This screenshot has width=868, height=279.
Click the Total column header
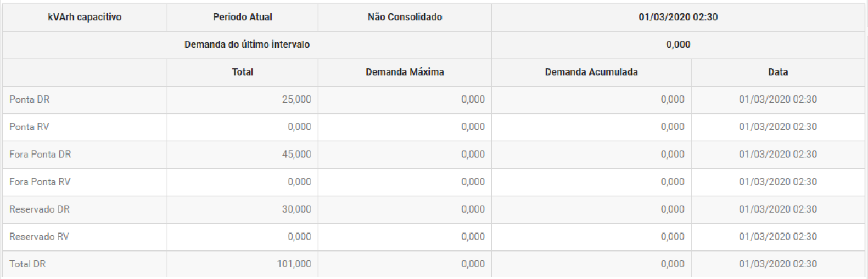242,72
